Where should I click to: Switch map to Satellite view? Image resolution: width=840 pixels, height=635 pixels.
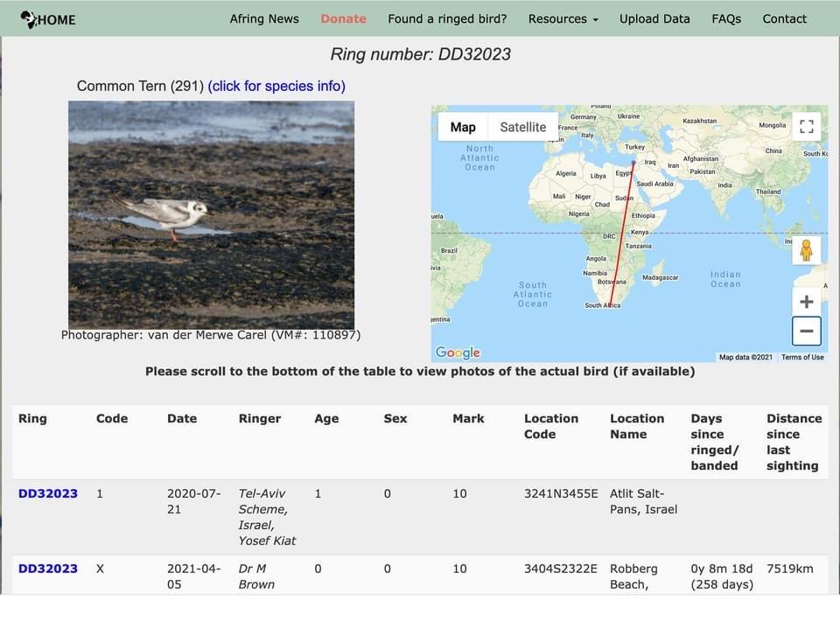tap(523, 127)
